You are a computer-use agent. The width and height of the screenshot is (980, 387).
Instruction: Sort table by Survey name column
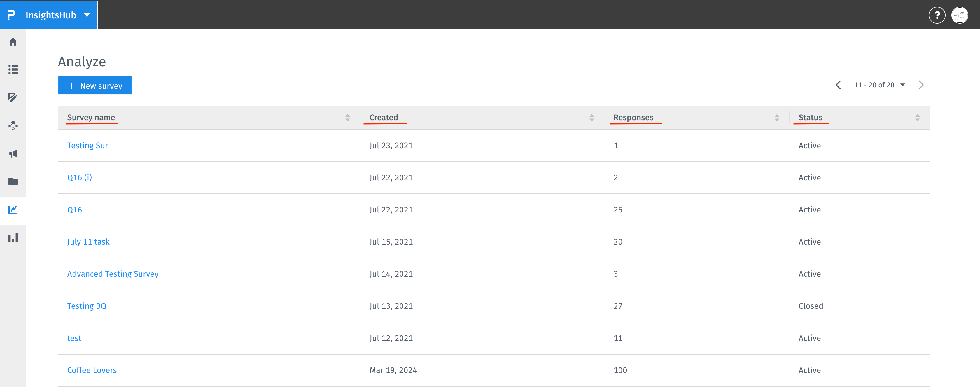point(347,118)
